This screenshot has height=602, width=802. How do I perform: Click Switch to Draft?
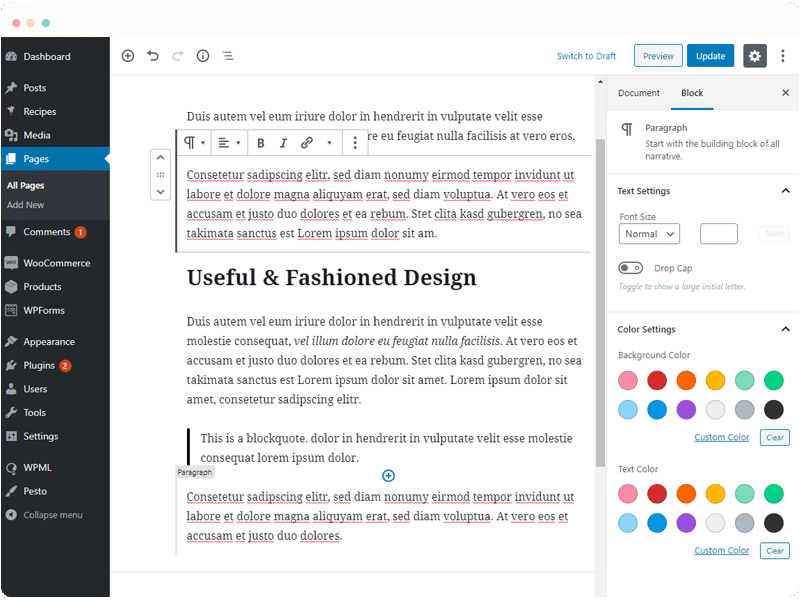(x=586, y=56)
